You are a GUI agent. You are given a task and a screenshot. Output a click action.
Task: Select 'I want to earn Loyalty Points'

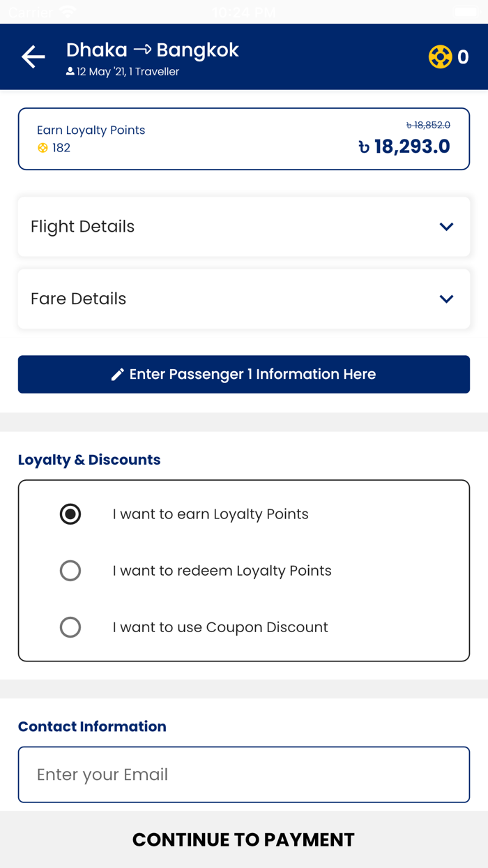tap(70, 514)
